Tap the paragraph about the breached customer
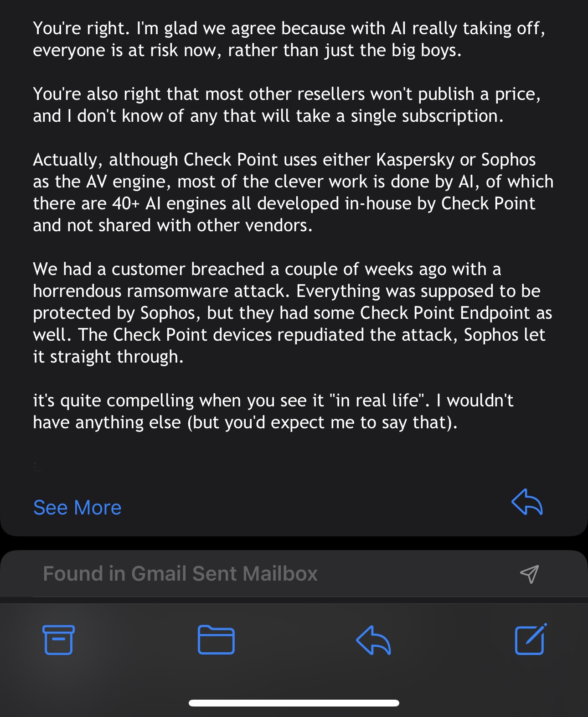Viewport: 588px width, 717px height. (292, 313)
